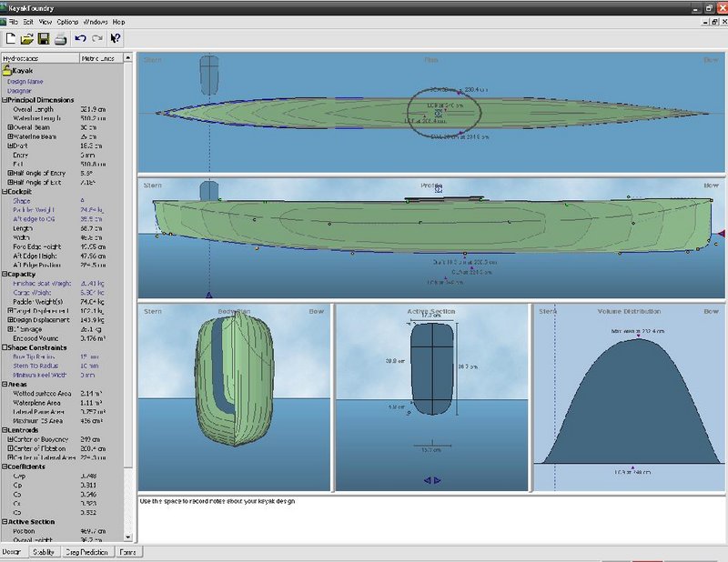Click the Hydrostatics column header
Image resolution: width=728 pixels, height=562 pixels.
click(x=40, y=58)
